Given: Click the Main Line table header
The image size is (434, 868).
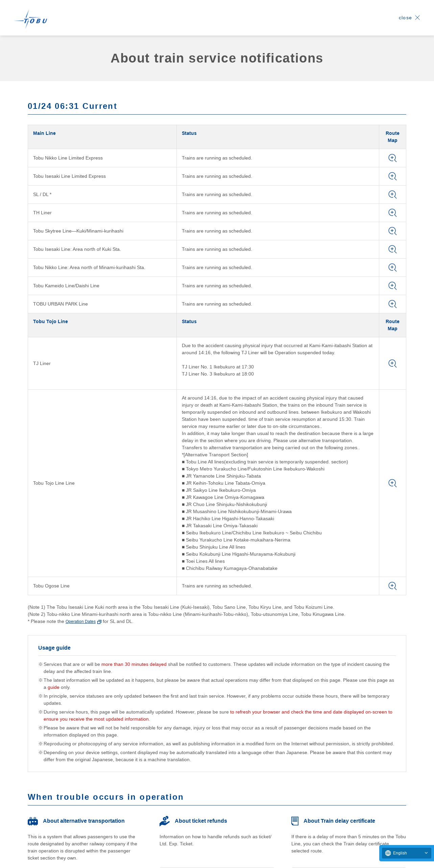Looking at the screenshot, I should [44, 133].
